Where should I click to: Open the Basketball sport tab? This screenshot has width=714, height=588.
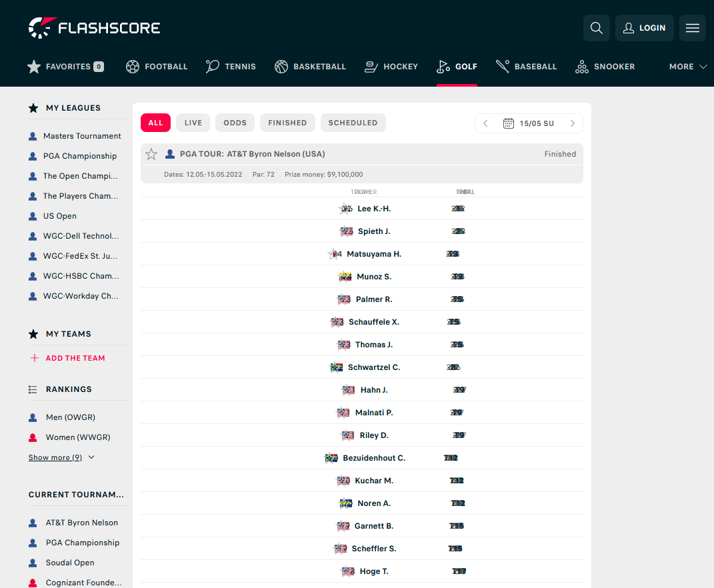point(310,67)
